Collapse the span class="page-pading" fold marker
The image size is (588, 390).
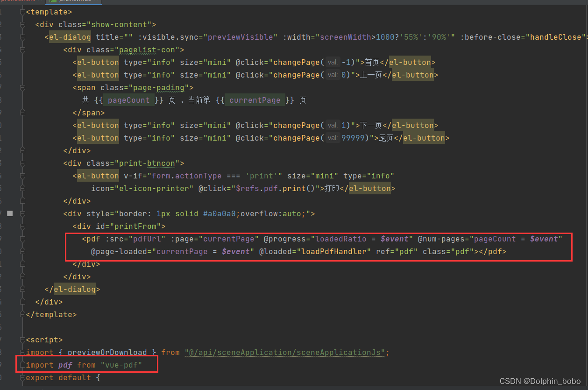(23, 87)
